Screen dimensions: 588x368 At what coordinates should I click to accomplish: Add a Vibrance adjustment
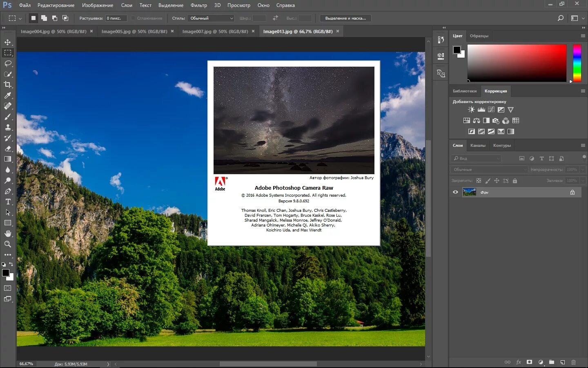[x=511, y=110]
